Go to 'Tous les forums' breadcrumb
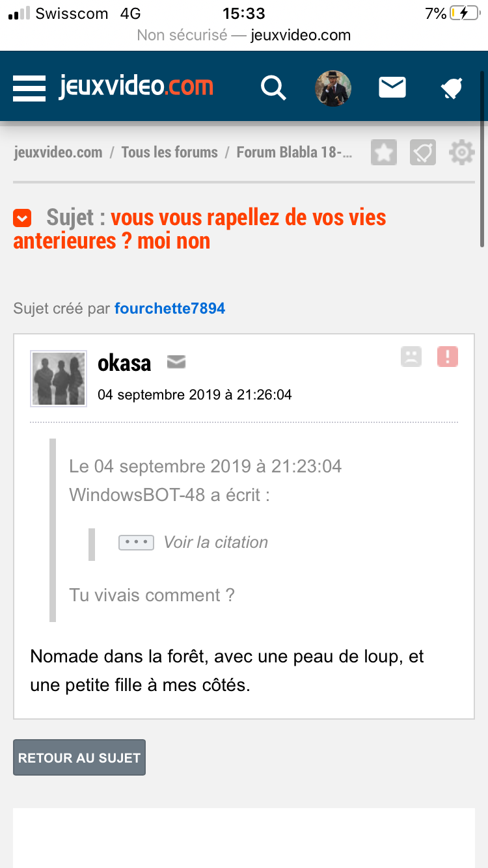This screenshot has width=488, height=868. pyautogui.click(x=169, y=152)
